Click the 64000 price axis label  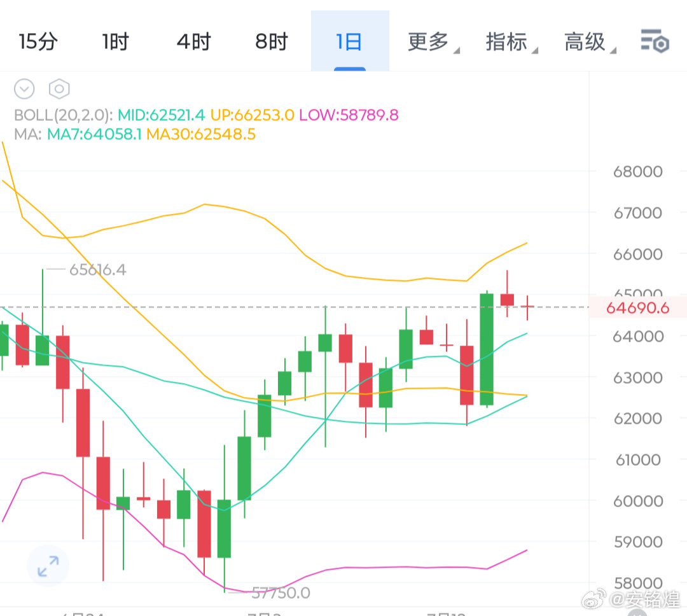637,336
